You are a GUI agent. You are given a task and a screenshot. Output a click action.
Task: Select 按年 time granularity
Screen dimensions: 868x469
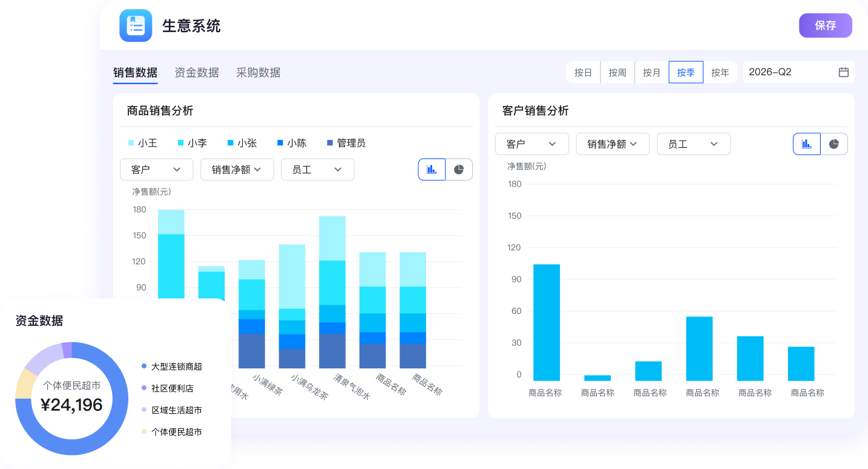720,72
